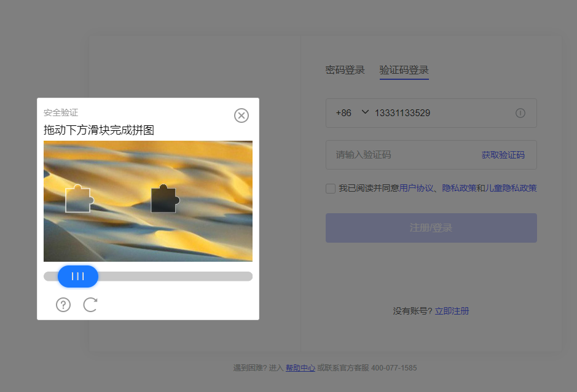Tick the 我已阅读并同意 agreement checkbox
The width and height of the screenshot is (577, 392).
331,189
